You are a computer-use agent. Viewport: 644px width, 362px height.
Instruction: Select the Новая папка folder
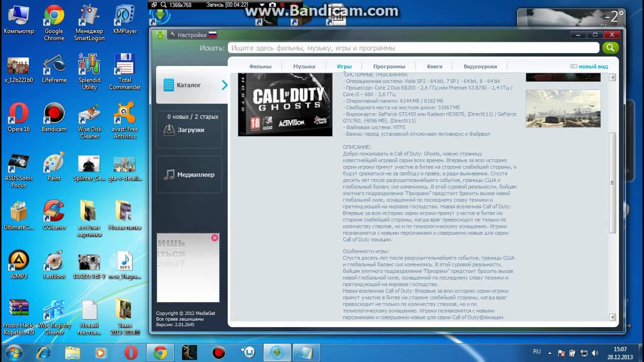click(x=125, y=216)
